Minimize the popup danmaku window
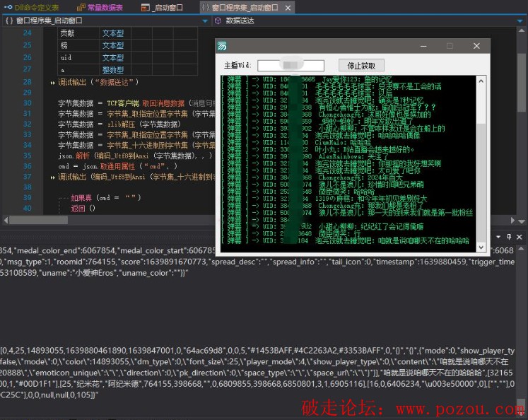Image resolution: width=528 pixels, height=420 pixels. (423, 46)
